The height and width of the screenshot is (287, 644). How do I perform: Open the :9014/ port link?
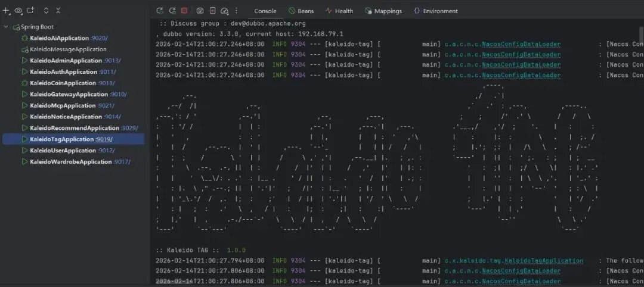point(112,117)
